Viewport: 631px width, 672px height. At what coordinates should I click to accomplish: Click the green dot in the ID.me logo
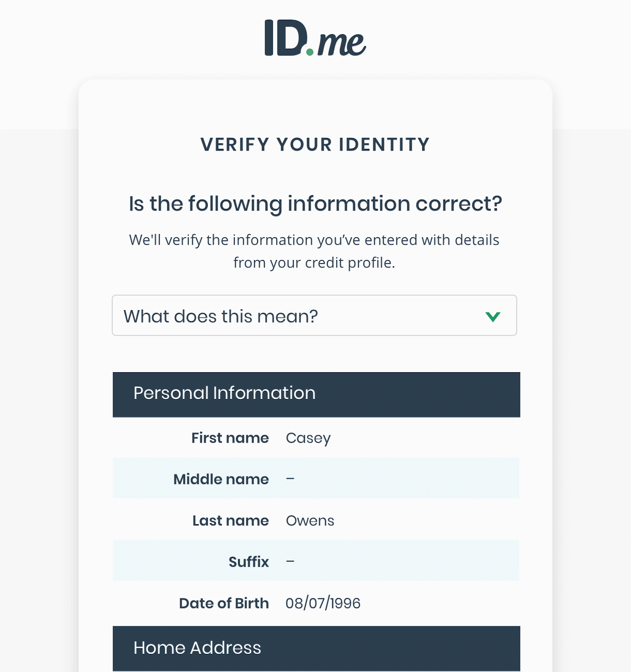pyautogui.click(x=309, y=50)
